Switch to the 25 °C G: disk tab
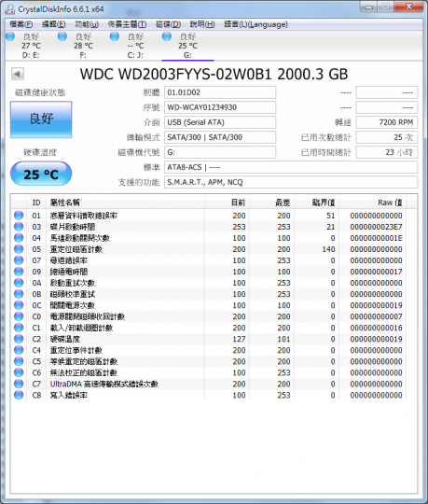This screenshot has width=428, height=504. 187,46
